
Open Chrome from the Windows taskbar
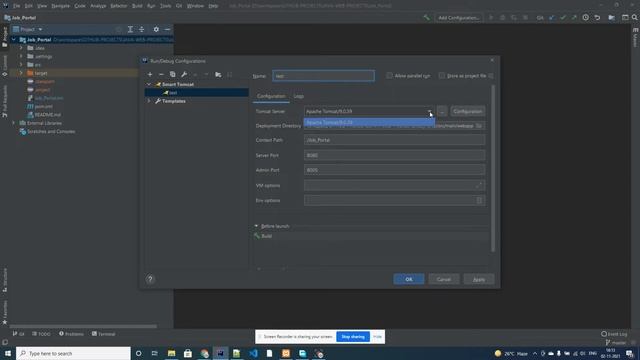204,353
